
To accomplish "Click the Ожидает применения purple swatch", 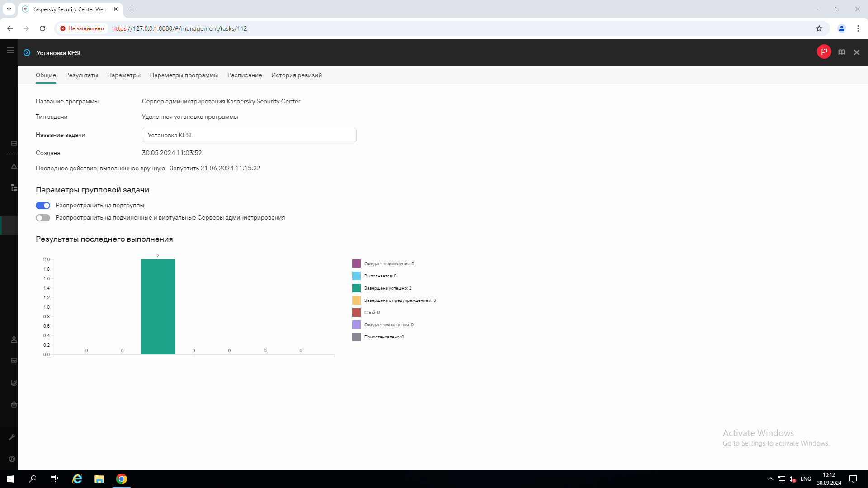I will [356, 264].
